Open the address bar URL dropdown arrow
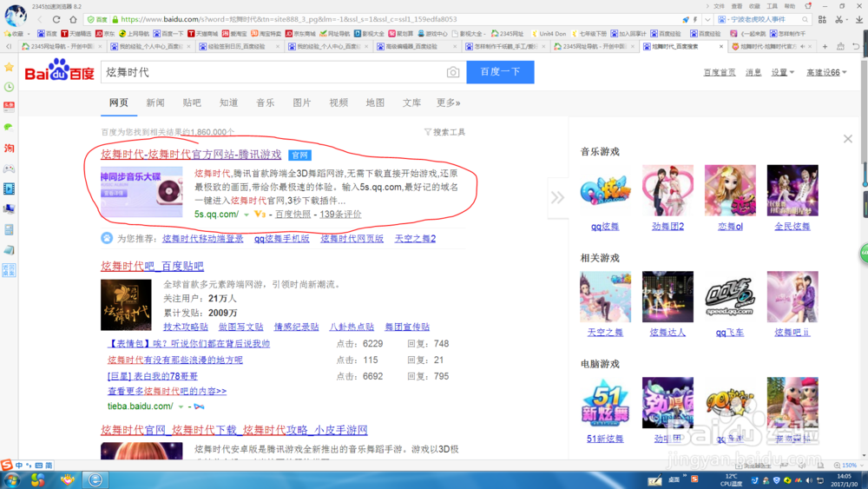 point(707,19)
